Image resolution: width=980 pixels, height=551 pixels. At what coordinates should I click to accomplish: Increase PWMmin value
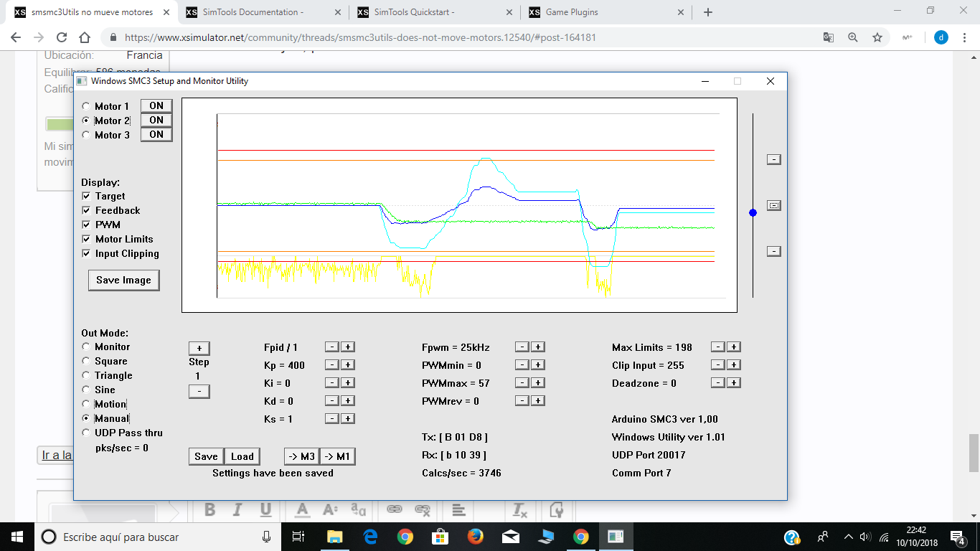click(537, 364)
